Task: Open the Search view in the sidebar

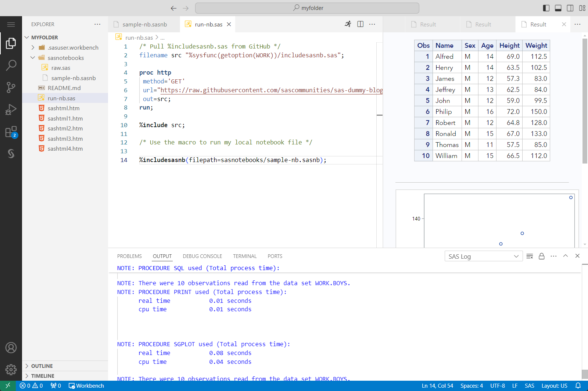Action: coord(11,65)
